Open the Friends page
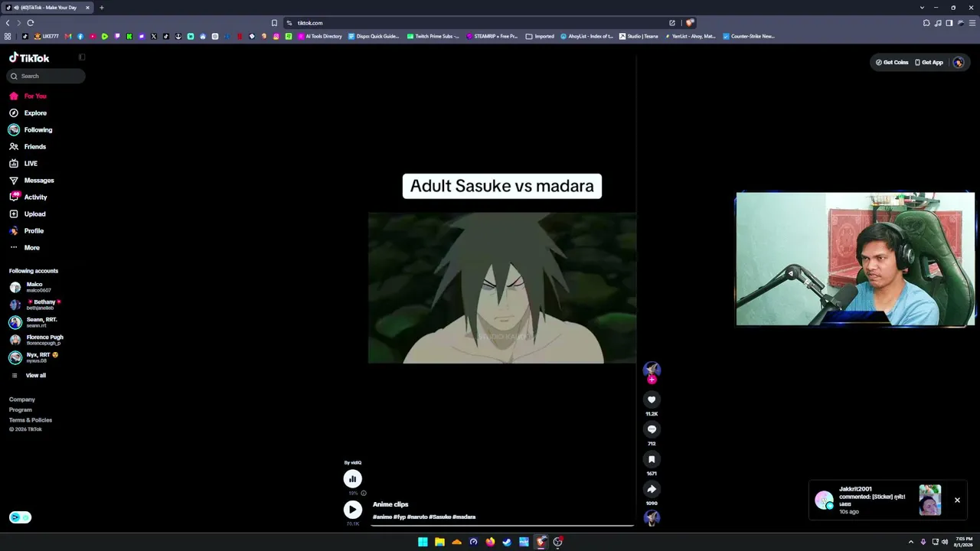The width and height of the screenshot is (980, 551). click(x=28, y=147)
